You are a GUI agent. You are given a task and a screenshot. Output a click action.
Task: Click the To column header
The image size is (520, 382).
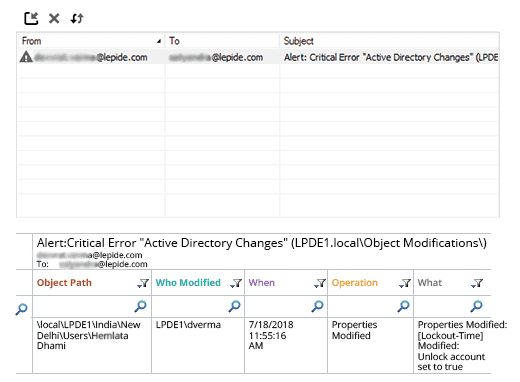coord(222,41)
